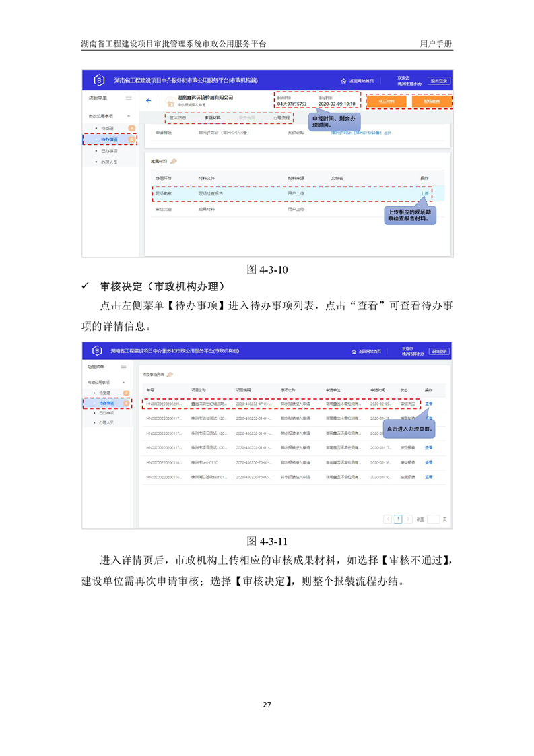Toggle the 功能菜单 hamburger icon in Figure 4-3-11
The width and height of the screenshot is (534, 756).
124,367
